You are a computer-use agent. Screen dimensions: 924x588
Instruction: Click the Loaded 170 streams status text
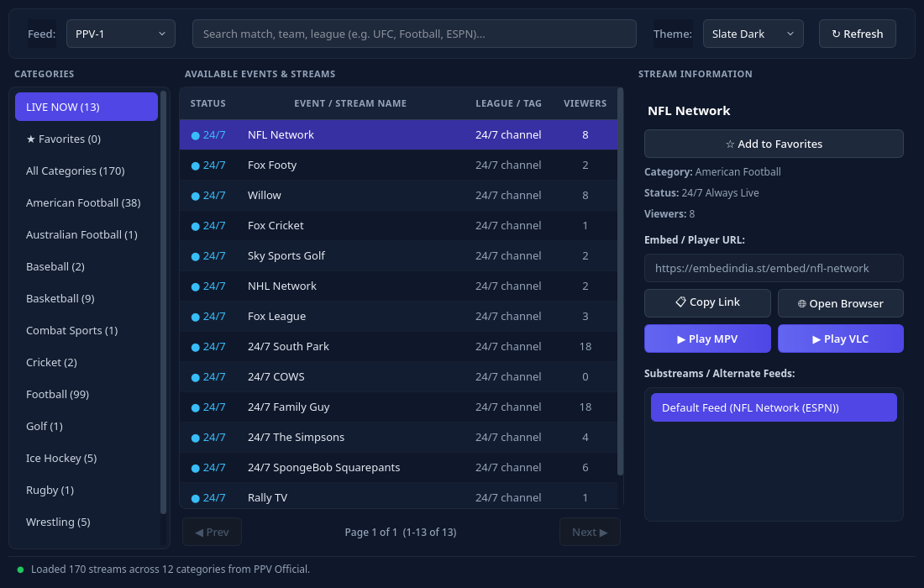click(x=171, y=570)
